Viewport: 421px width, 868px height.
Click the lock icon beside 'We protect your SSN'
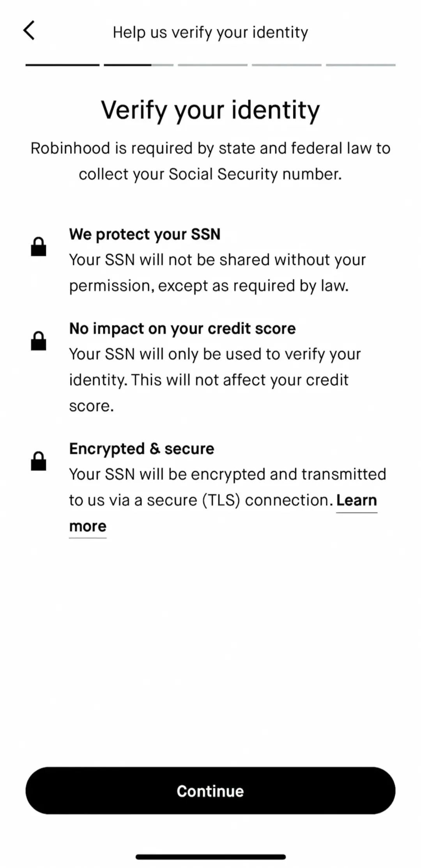39,246
